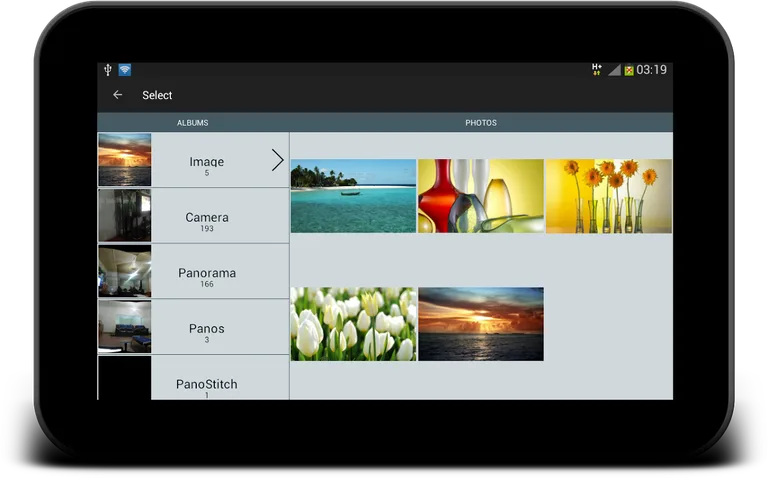This screenshot has height=478, width=768.
Task: Switch to the PHOTOS tab header
Action: tap(480, 123)
